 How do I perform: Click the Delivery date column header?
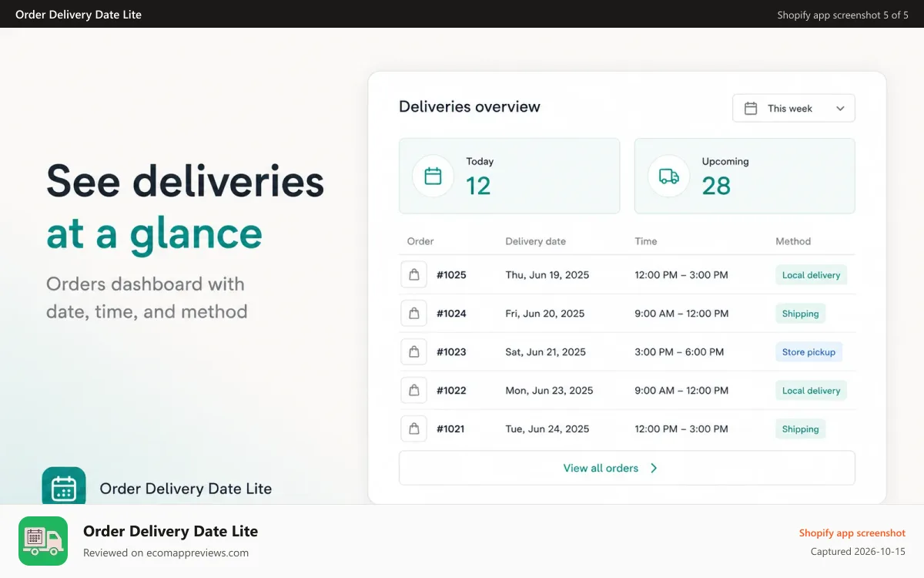535,241
